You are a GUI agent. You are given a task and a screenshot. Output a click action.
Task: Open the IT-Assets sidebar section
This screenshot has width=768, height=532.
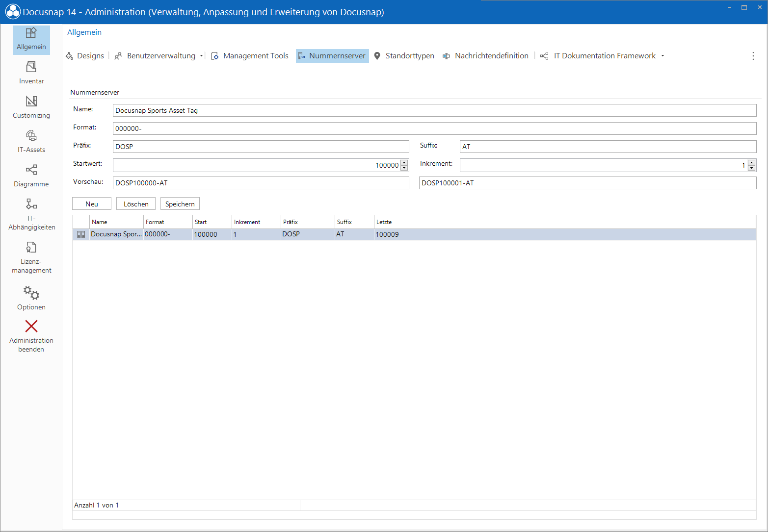click(31, 142)
